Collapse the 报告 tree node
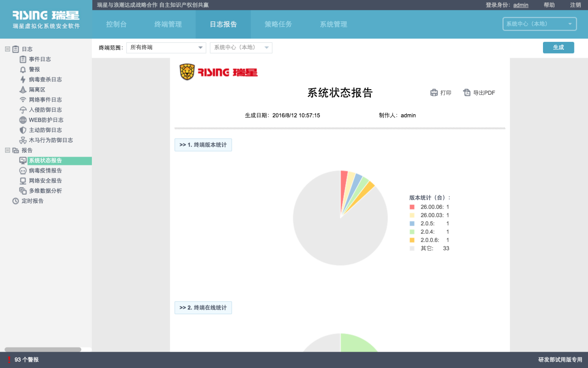Image resolution: width=588 pixels, height=368 pixels. click(7, 150)
